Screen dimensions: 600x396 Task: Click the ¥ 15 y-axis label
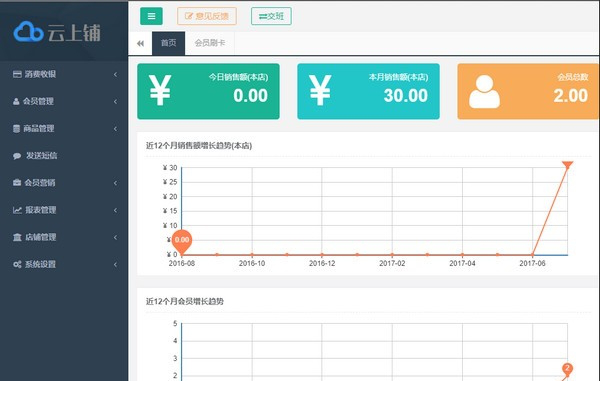pos(170,211)
